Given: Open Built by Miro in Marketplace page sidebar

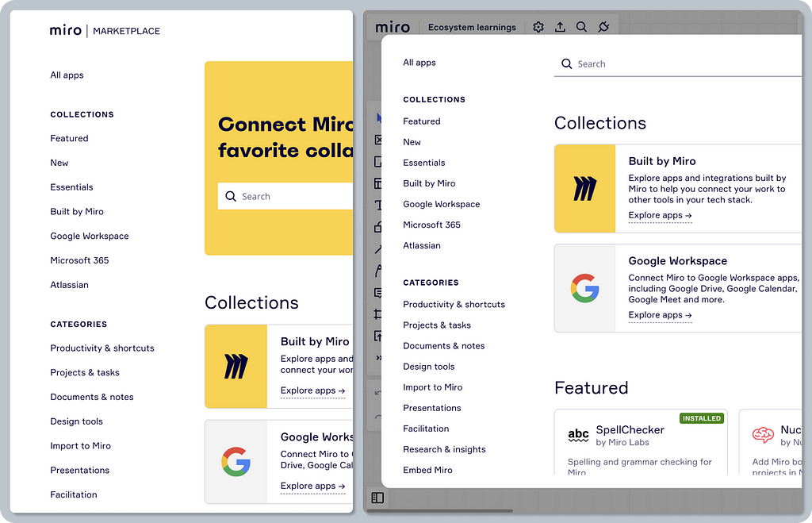Looking at the screenshot, I should coord(77,211).
